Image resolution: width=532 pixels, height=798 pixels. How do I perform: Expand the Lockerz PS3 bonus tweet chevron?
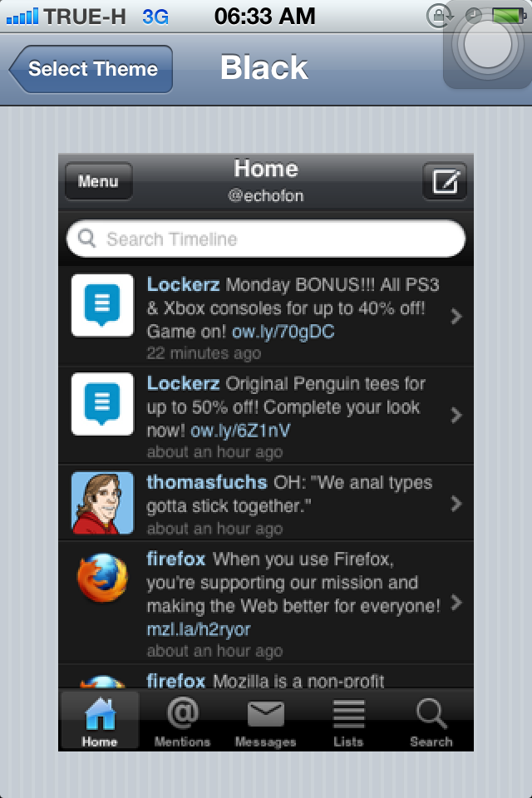tap(456, 316)
